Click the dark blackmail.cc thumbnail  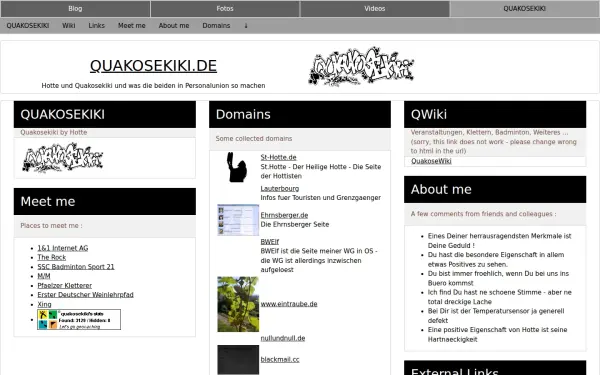238,360
